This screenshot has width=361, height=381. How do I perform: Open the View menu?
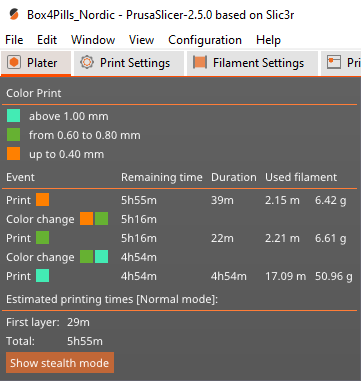point(141,40)
